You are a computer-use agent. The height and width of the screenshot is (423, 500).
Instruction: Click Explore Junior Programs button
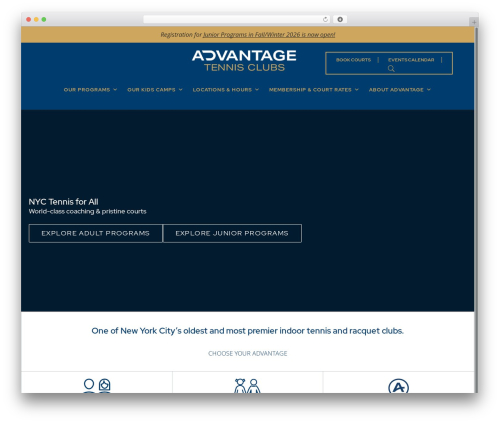coord(232,233)
